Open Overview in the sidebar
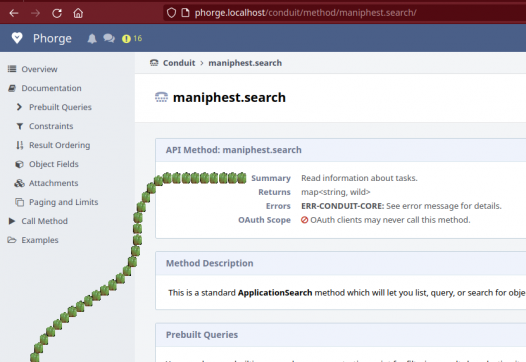Image resolution: width=526 pixels, height=362 pixels. (x=39, y=69)
